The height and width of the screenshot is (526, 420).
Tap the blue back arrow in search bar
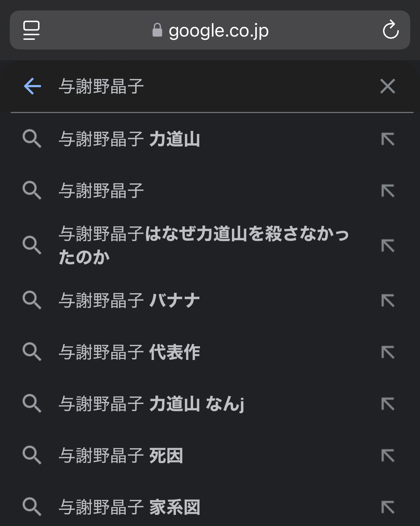click(x=32, y=86)
